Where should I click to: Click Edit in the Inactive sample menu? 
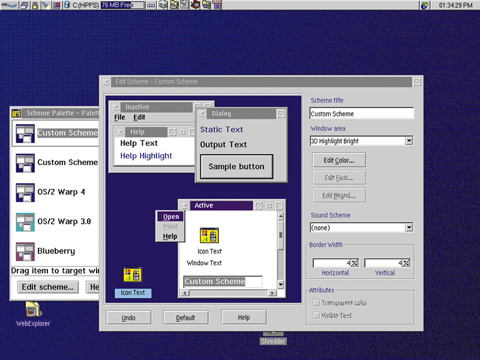139,117
